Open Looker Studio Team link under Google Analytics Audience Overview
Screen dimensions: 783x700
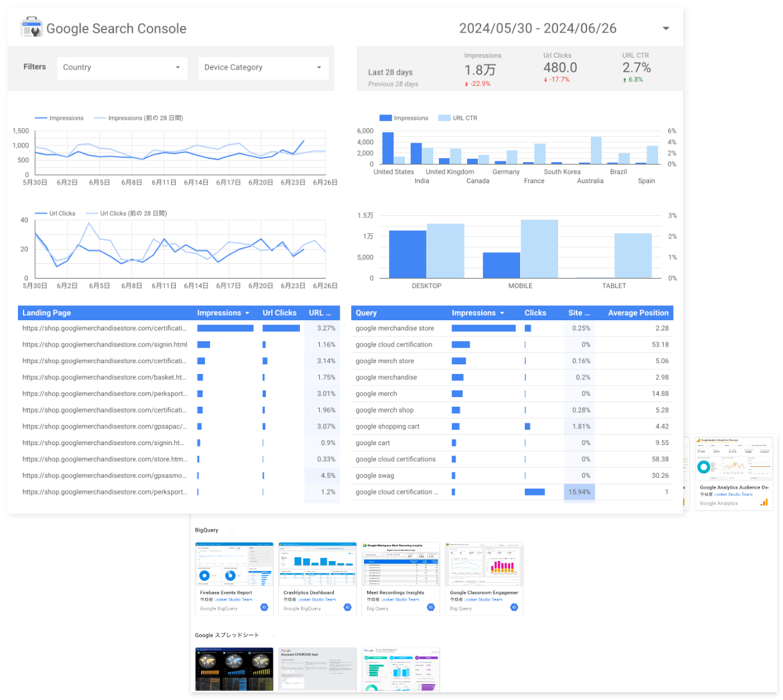pyautogui.click(x=734, y=494)
